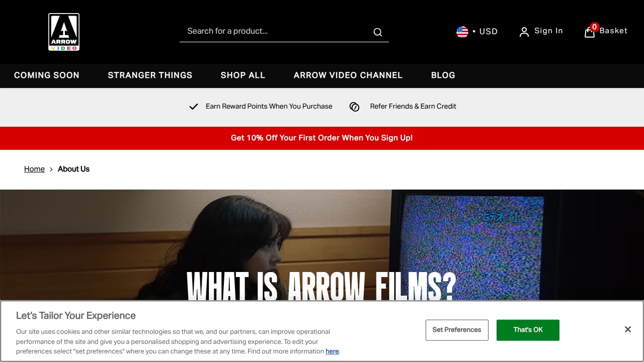
Task: Accept cookies with That's OK
Action: tap(528, 330)
